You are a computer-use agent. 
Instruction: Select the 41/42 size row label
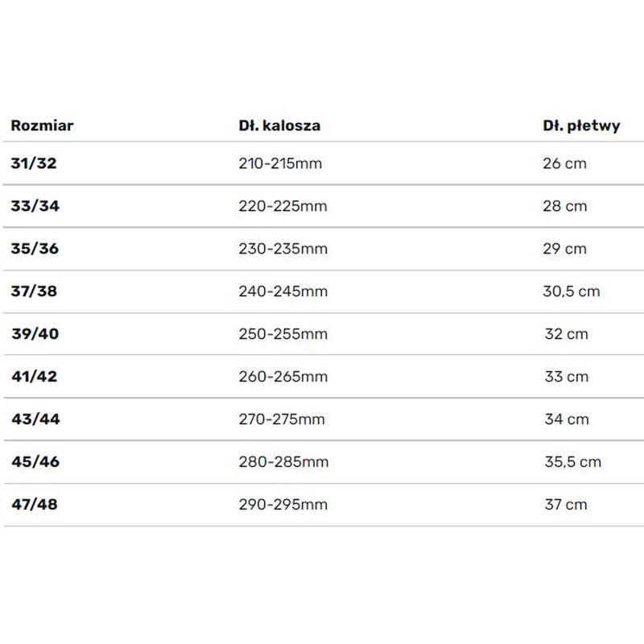coord(35,377)
